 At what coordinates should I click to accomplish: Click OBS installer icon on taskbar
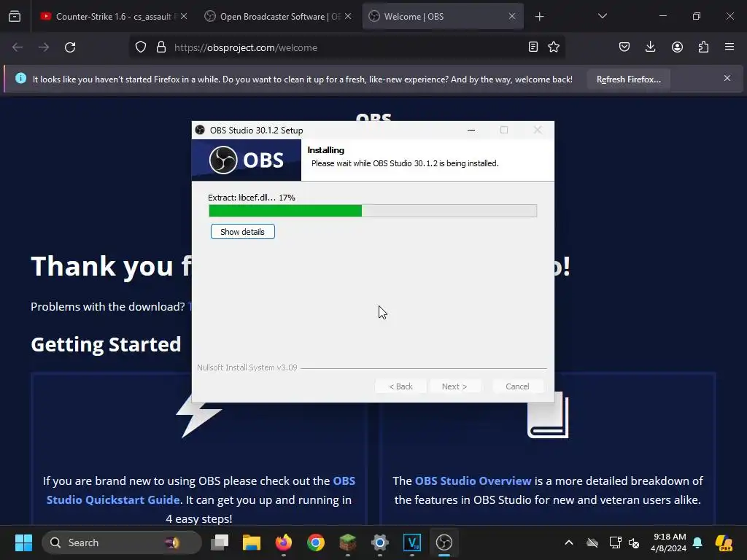point(444,542)
